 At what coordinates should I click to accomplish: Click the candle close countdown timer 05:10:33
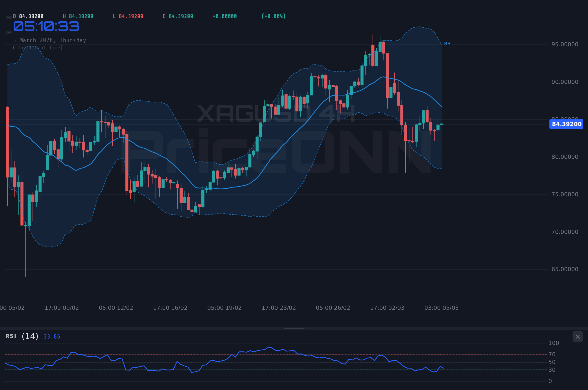coord(46,26)
